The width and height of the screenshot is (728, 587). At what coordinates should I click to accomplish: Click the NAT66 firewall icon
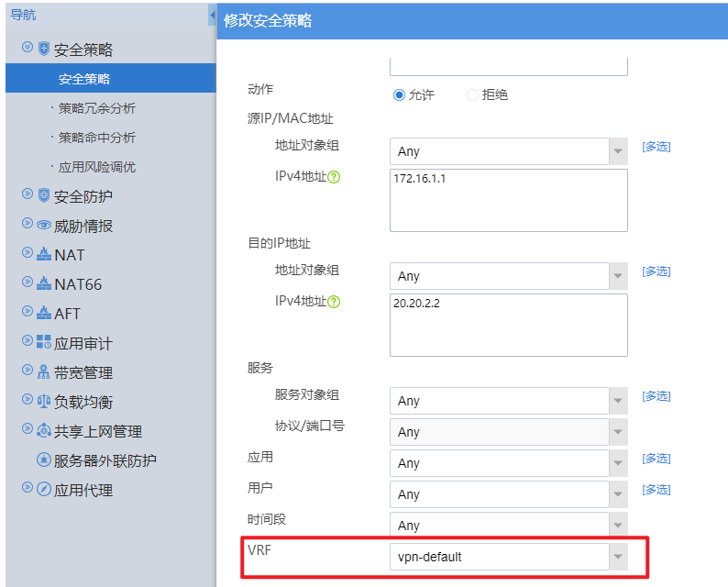[44, 283]
